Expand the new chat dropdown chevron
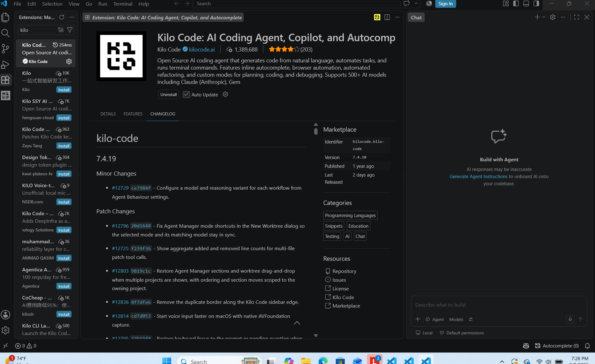 (544, 17)
